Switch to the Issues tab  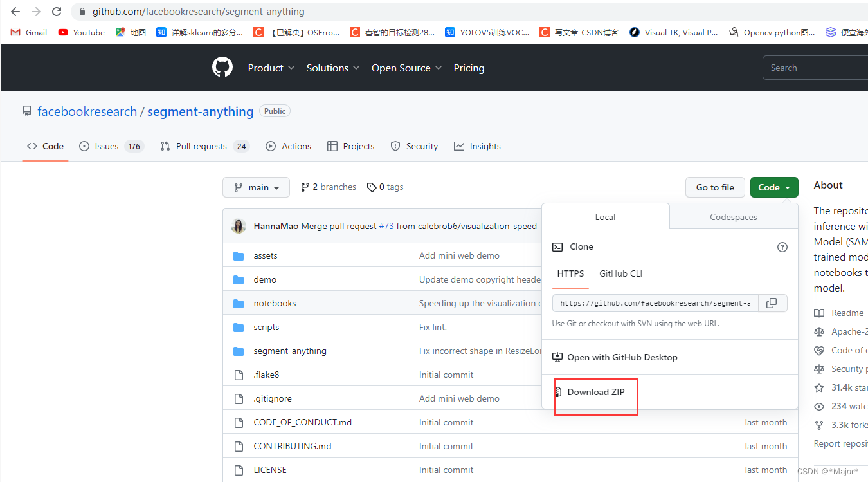coord(111,146)
